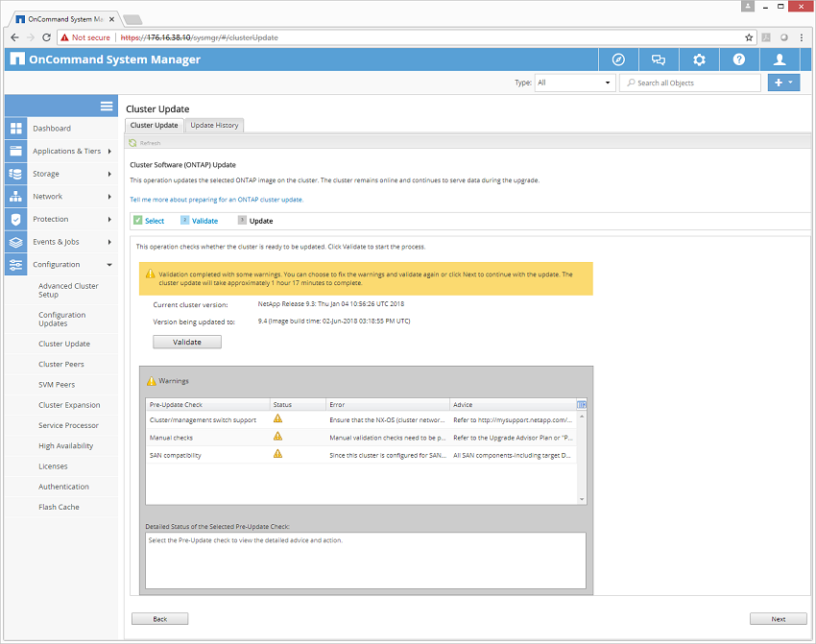The height and width of the screenshot is (644, 816).
Task: Click the help question mark icon
Action: [739, 60]
